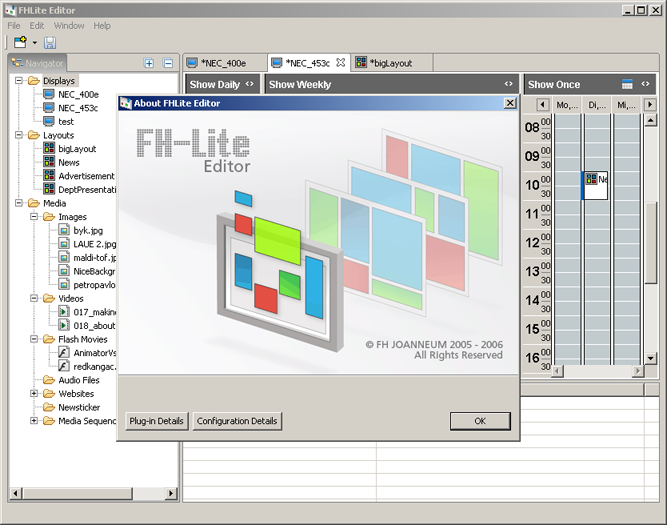Viewport: 667px width, 525px height.
Task: Click the Configuration Details button
Action: tap(237, 421)
